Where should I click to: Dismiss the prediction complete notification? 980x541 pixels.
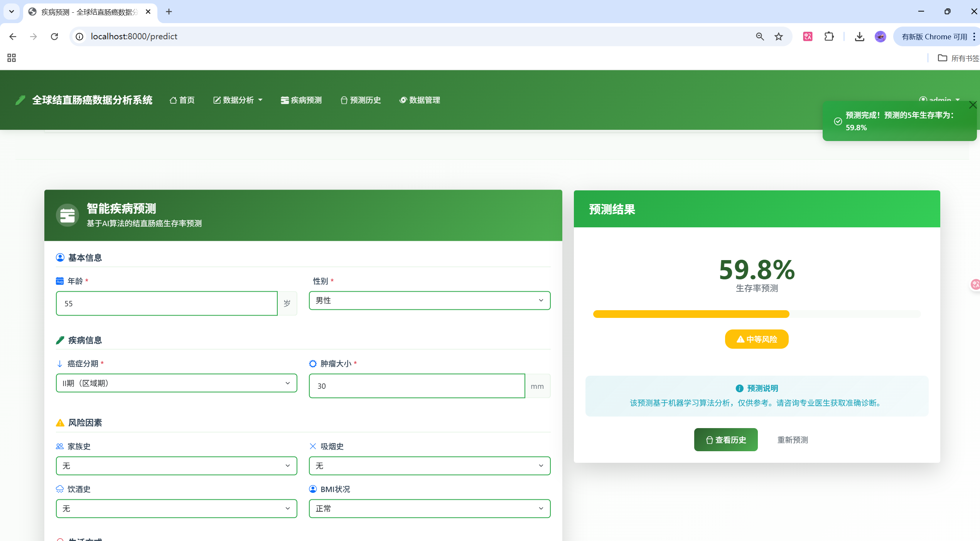pos(972,105)
